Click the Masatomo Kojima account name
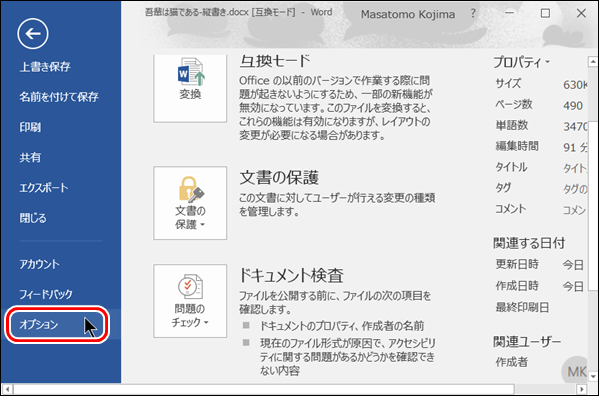Viewport: 599px width, 396px height. click(408, 15)
